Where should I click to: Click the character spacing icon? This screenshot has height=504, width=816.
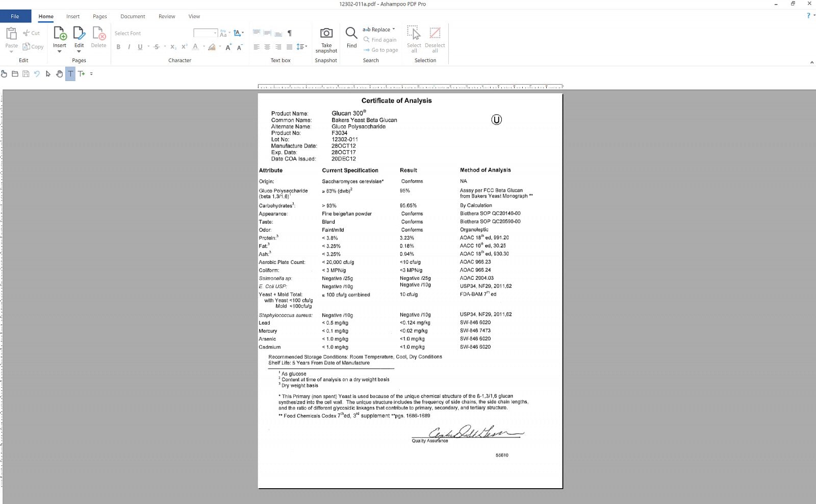pos(238,33)
